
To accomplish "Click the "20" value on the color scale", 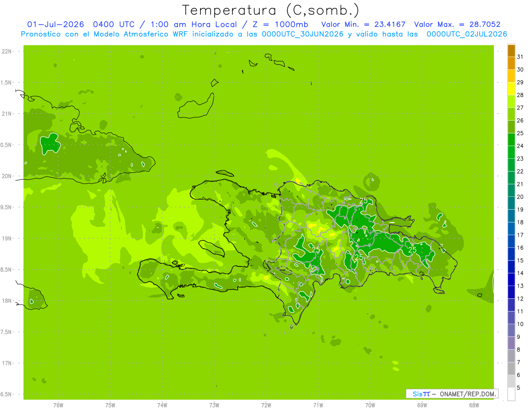I will click(x=520, y=197).
